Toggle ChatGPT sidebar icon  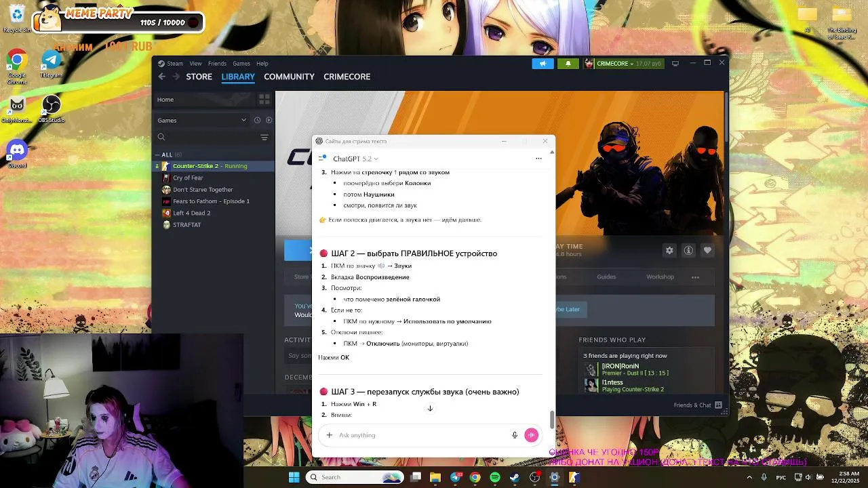[x=323, y=159]
